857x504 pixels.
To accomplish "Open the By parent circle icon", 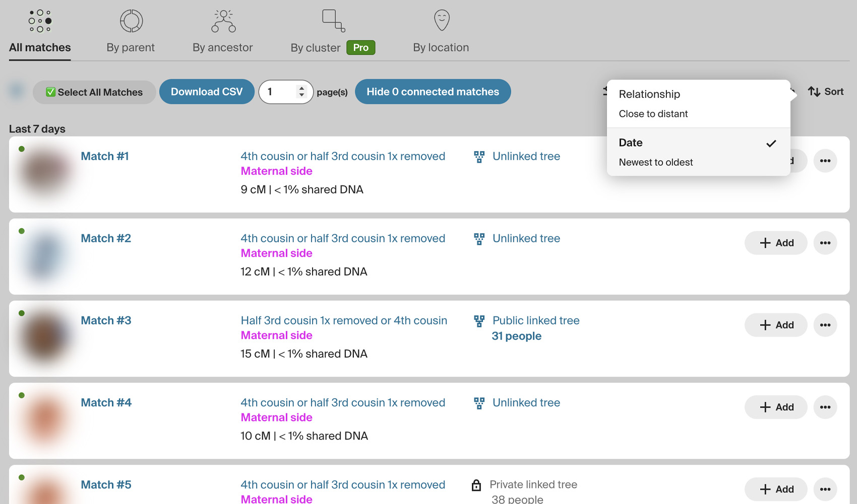I will (131, 21).
